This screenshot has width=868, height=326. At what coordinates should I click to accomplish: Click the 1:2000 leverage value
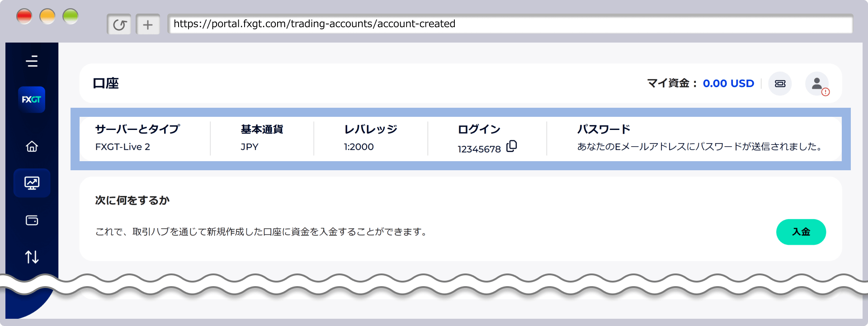click(x=359, y=147)
